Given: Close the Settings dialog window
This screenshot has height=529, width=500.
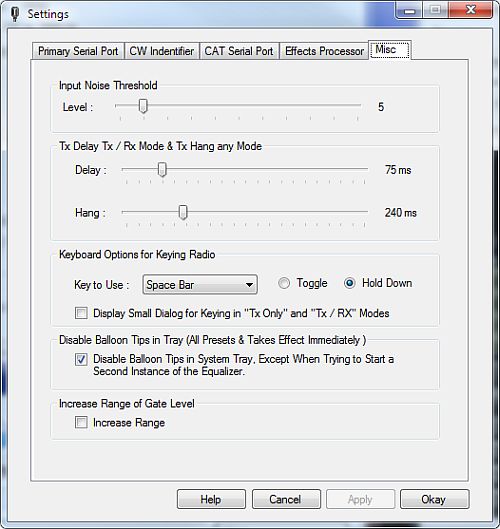Looking at the screenshot, I should [x=470, y=10].
